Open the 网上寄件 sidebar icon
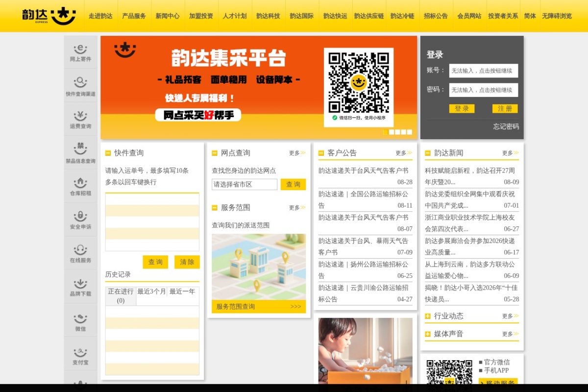Screen dimensions: 588x392 coord(80,53)
